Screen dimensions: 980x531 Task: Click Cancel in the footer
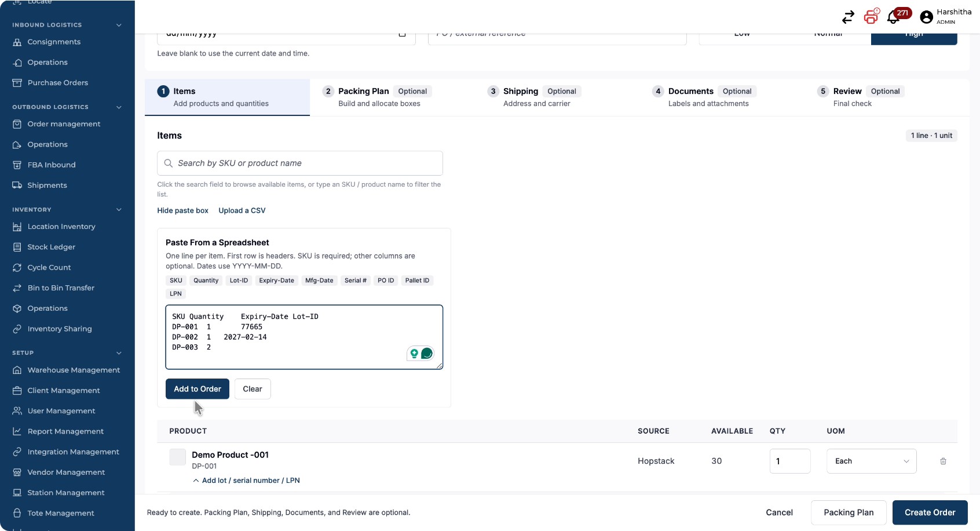[x=780, y=512]
